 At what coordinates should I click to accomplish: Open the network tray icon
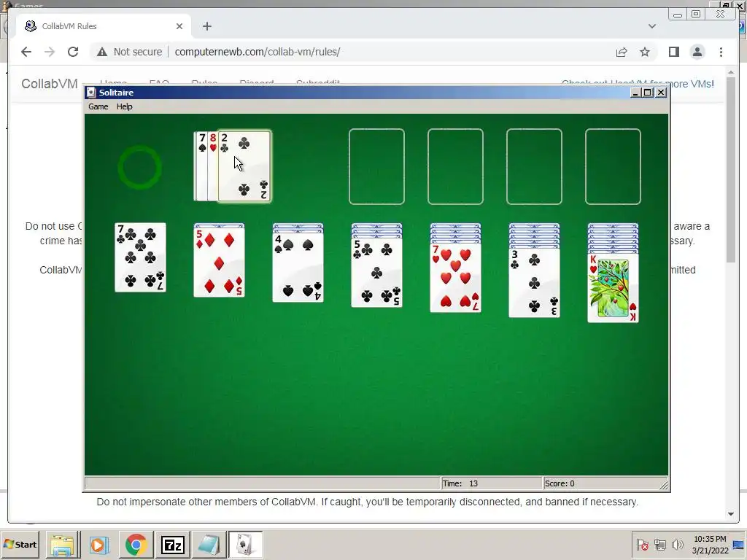pos(659,544)
